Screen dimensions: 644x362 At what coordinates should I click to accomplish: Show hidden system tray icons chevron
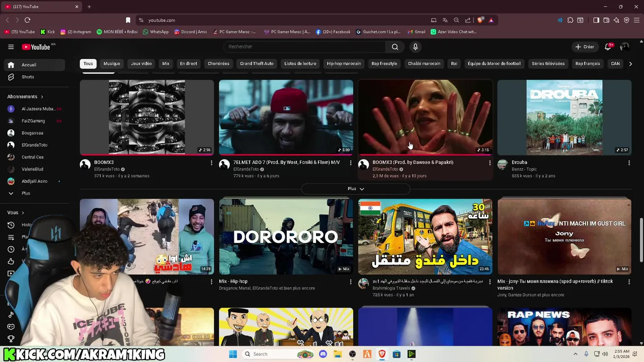(x=576, y=354)
